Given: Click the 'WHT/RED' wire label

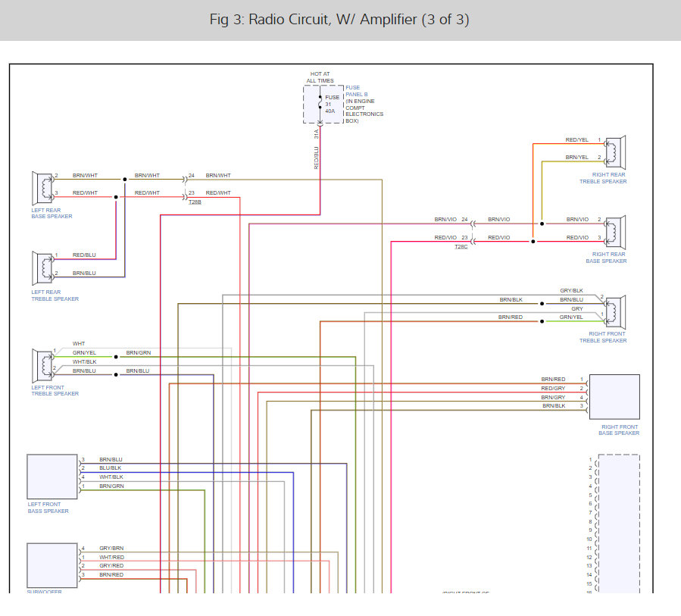Looking at the screenshot, I should 111,558.
